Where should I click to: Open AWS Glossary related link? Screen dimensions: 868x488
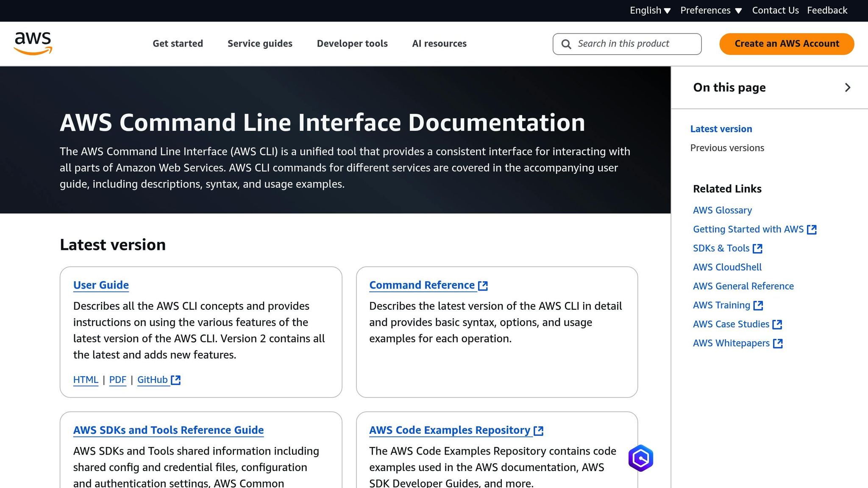point(722,211)
